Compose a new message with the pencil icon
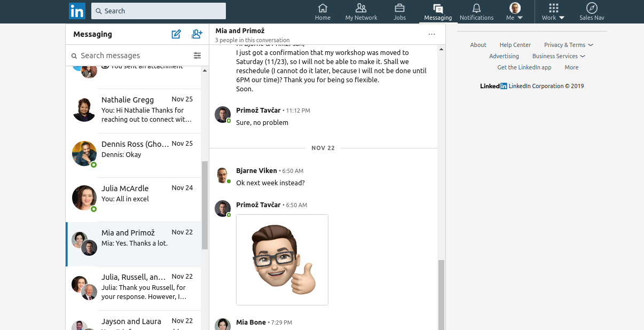Viewport: 644px width, 330px height. (176, 34)
